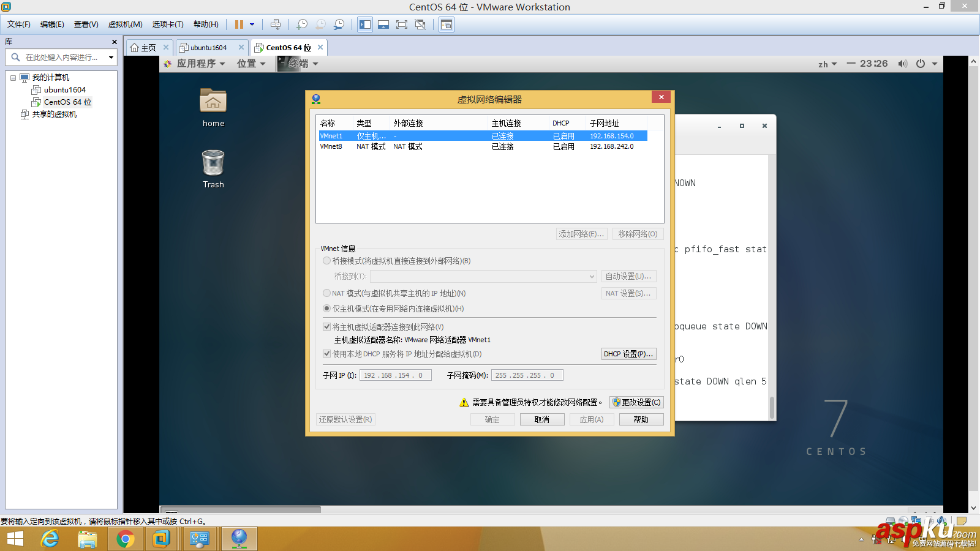Viewport: 980px width, 551px height.
Task: Select the 桥接模式 radio button
Action: click(x=326, y=261)
